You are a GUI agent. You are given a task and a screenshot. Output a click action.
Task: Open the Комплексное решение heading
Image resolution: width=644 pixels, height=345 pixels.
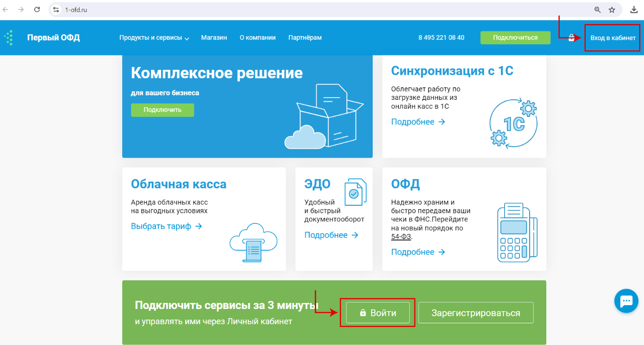click(217, 73)
